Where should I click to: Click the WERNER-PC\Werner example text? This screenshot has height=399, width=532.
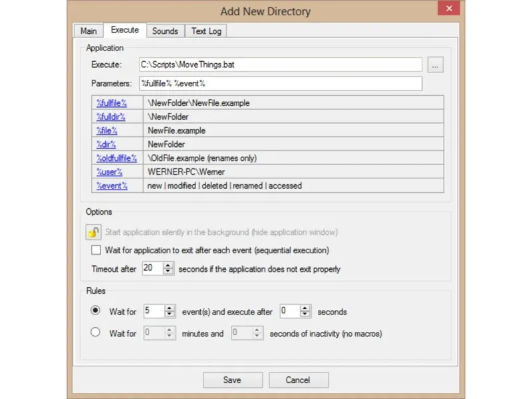click(x=186, y=172)
